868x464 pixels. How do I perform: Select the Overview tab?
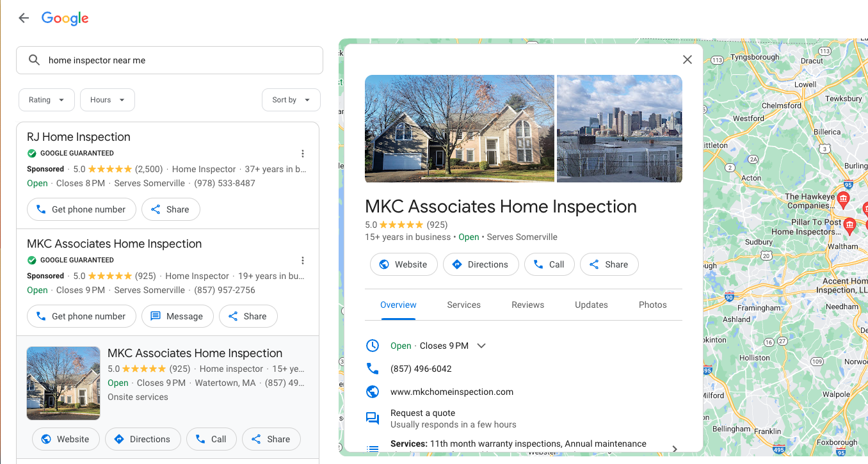pos(398,305)
